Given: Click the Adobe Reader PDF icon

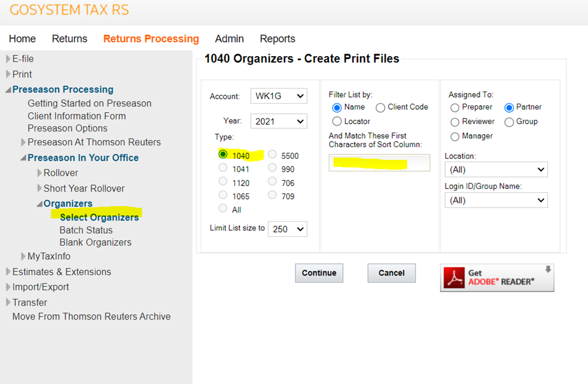Looking at the screenshot, I should pos(454,277).
